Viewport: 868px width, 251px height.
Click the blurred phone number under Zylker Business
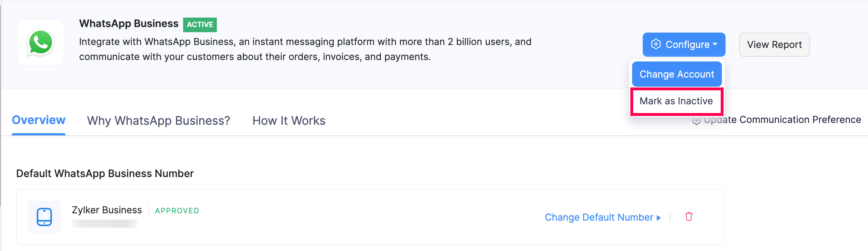(x=105, y=224)
